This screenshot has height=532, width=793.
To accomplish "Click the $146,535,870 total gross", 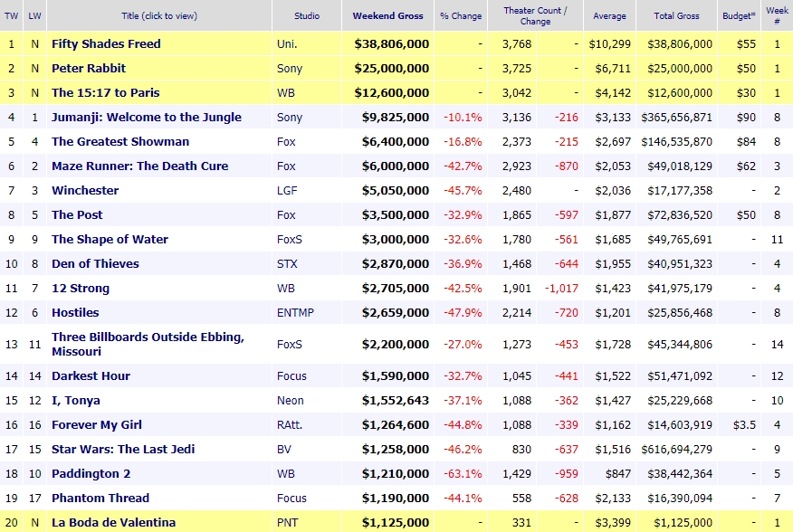I will click(x=677, y=142).
